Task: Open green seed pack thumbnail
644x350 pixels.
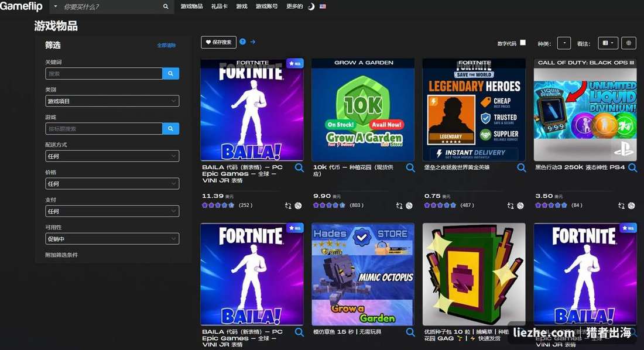Action: pyautogui.click(x=474, y=274)
